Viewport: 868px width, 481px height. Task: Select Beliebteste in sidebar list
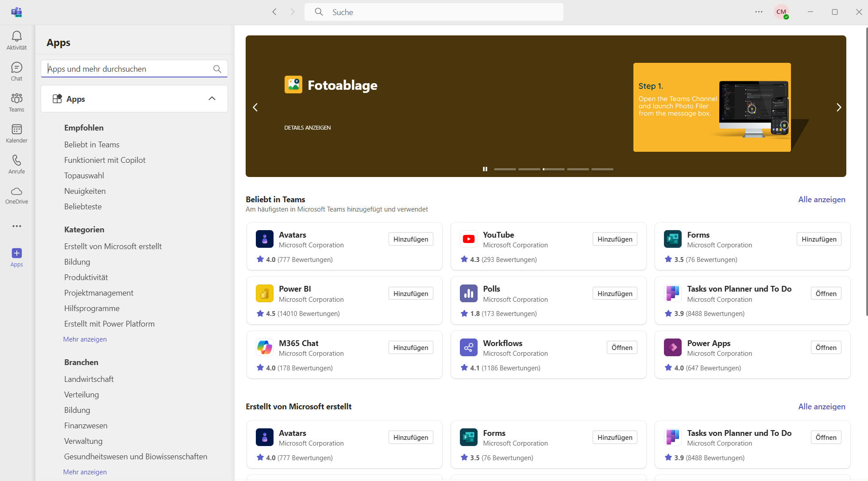pyautogui.click(x=83, y=207)
